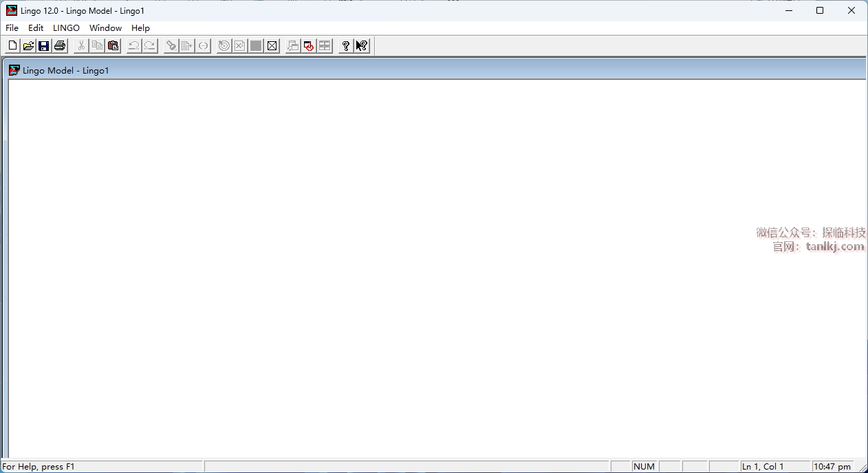Click the Copy toolbar icon

click(x=97, y=46)
